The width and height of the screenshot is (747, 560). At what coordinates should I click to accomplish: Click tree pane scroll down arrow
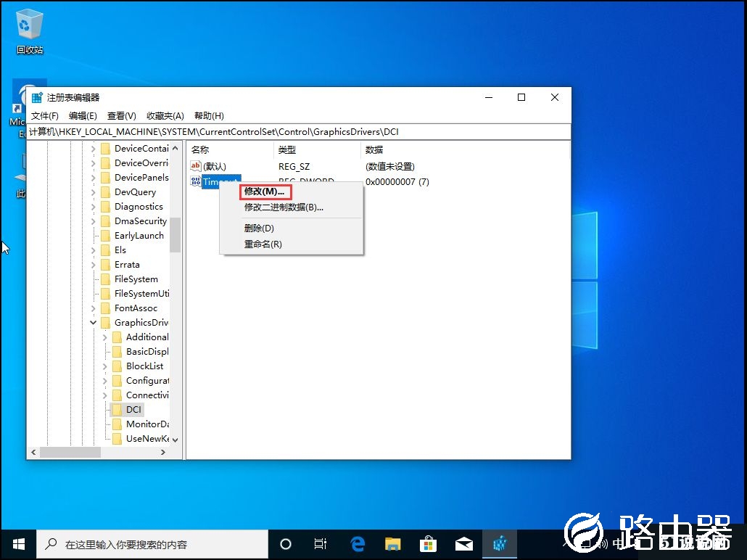[x=176, y=440]
